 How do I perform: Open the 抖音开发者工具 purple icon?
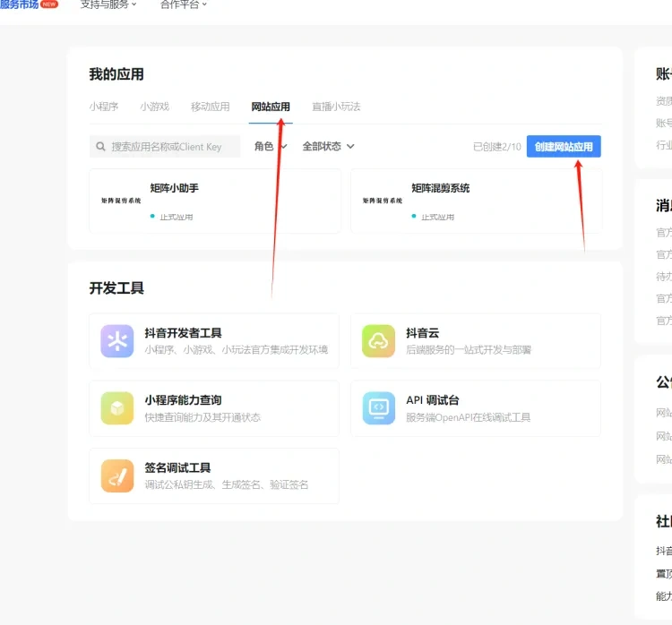[x=117, y=341]
